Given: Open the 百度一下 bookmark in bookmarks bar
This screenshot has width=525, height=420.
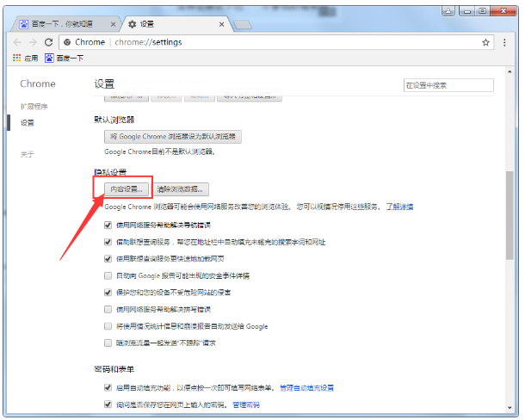Looking at the screenshot, I should 65,58.
